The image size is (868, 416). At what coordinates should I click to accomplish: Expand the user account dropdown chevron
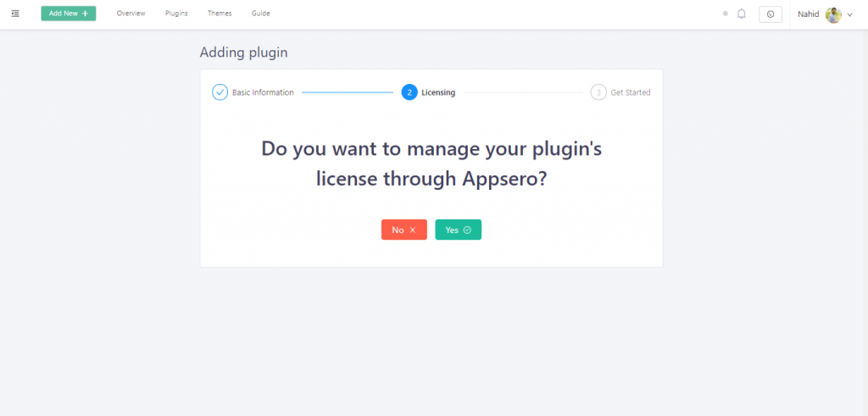coord(849,15)
